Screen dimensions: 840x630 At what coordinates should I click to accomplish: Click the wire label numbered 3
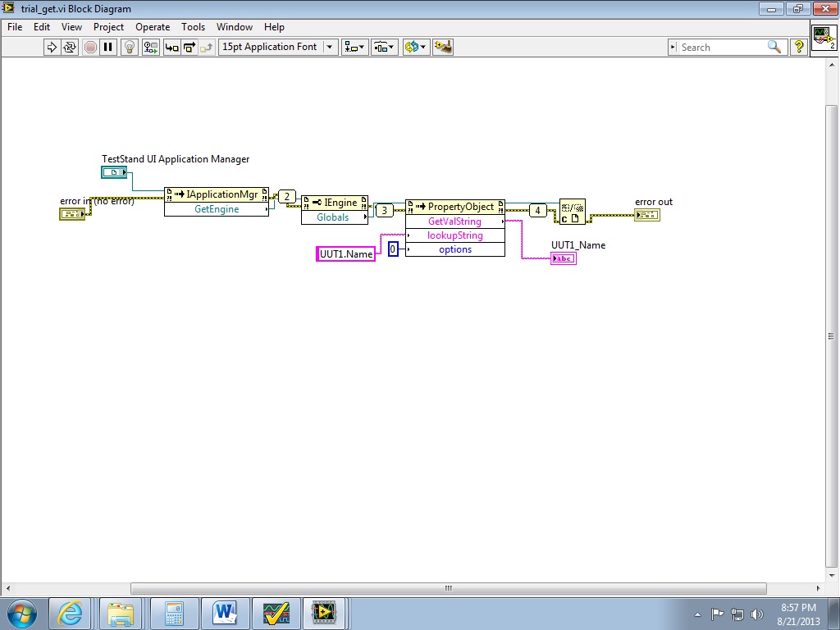[384, 211]
